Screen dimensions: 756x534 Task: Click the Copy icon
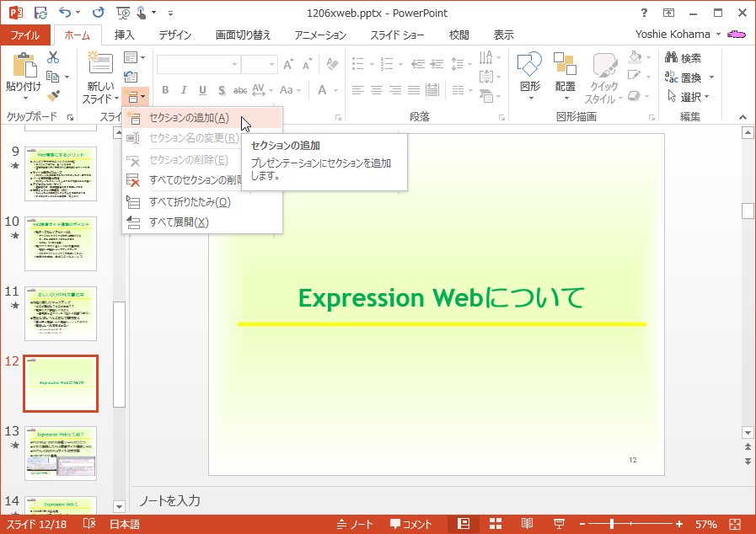[x=52, y=77]
